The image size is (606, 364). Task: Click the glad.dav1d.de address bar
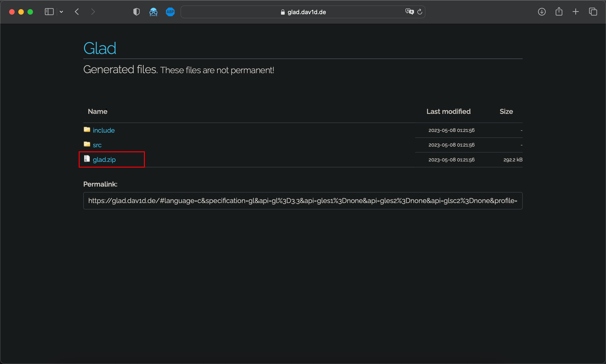[303, 12]
